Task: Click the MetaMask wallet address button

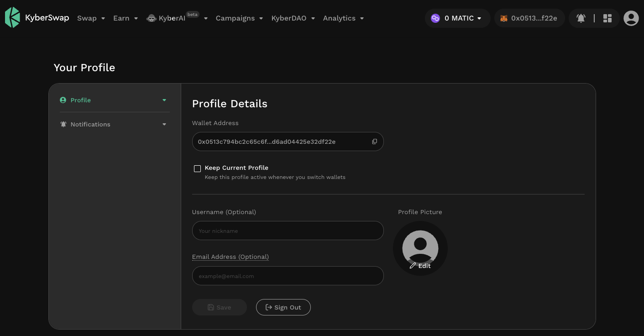Action: [x=529, y=18]
